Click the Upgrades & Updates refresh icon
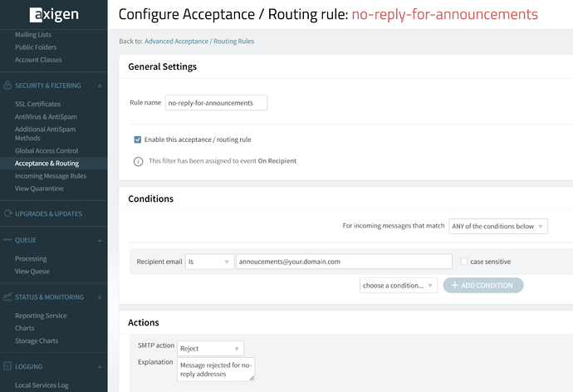Viewport: 573px width, 392px height. click(7, 213)
